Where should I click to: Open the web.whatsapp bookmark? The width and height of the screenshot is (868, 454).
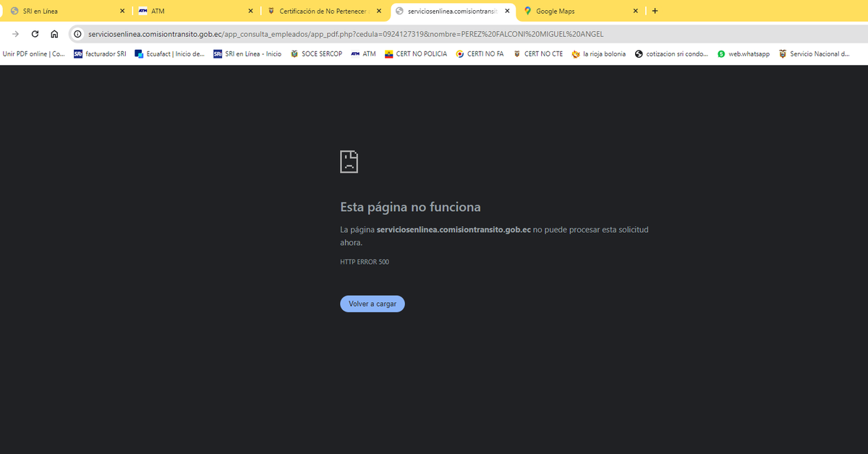click(744, 53)
